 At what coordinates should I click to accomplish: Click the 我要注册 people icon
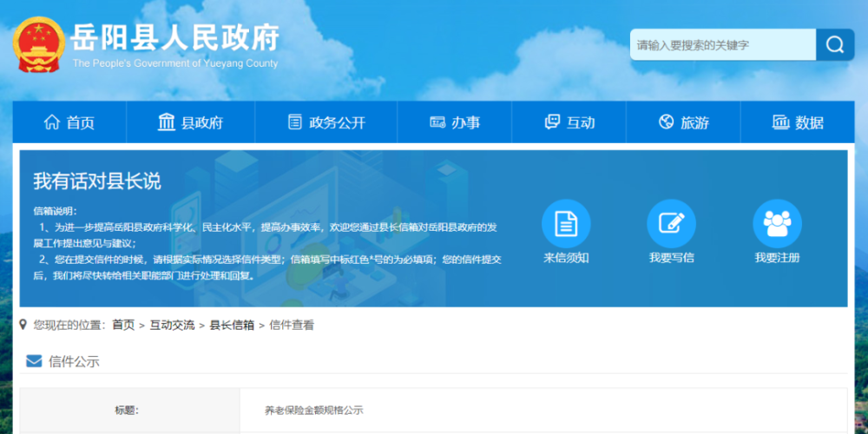(x=777, y=224)
